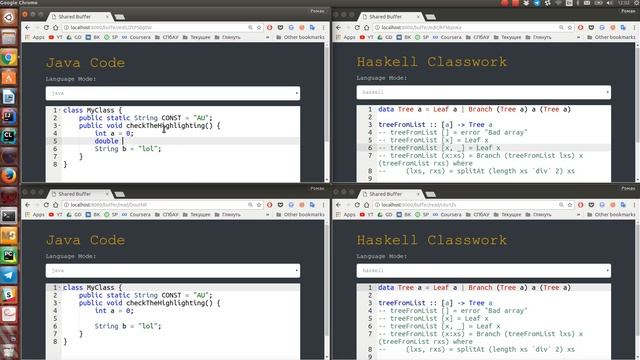Open volume indicator in top panel
Screen dimensions: 640x360
click(x=609, y=3)
